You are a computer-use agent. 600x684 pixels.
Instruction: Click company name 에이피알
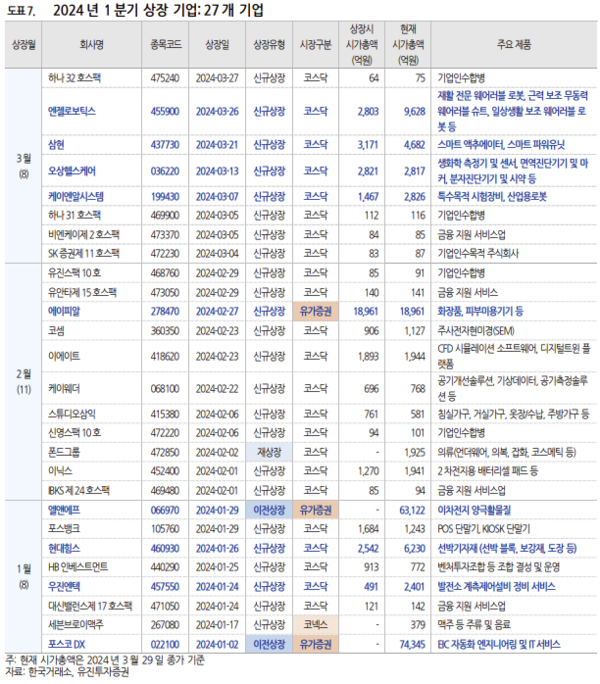[x=64, y=311]
